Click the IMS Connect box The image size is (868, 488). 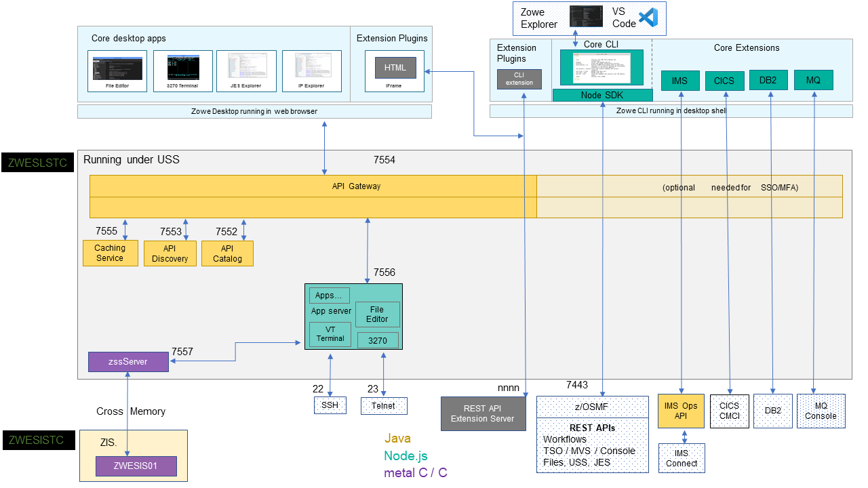pyautogui.click(x=682, y=458)
